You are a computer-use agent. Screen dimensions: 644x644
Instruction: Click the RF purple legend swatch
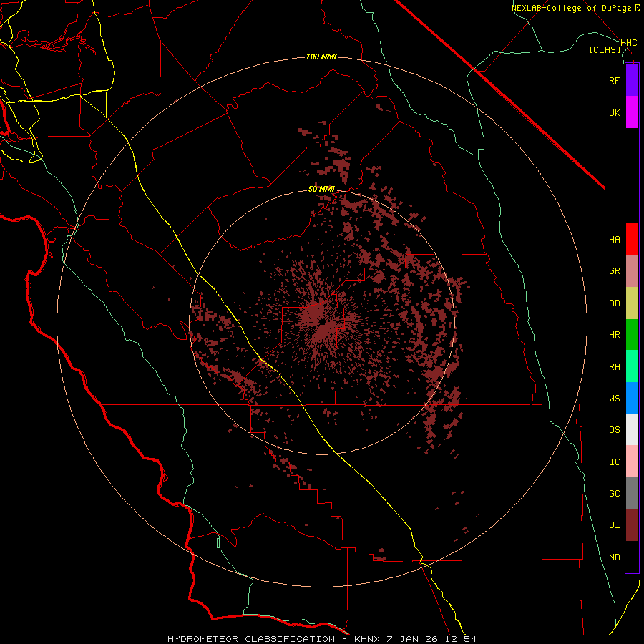tap(632, 80)
